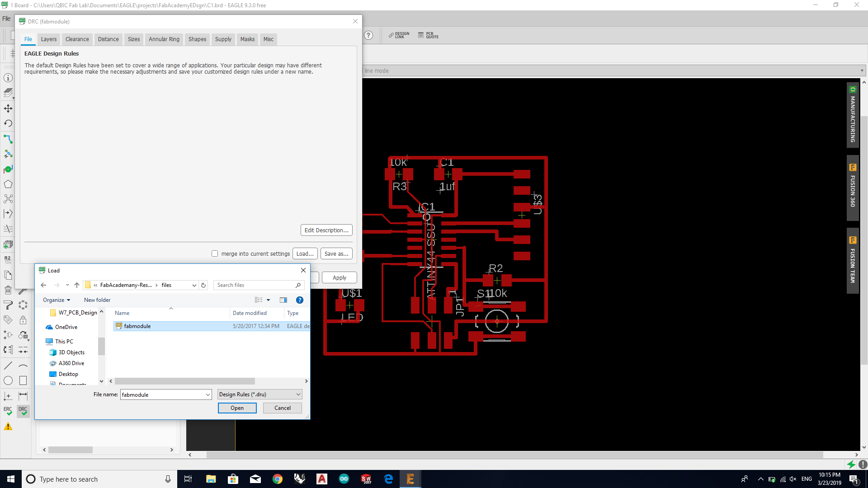Open PCB Quote toolbar button
Image resolution: width=868 pixels, height=488 pixels.
(428, 35)
